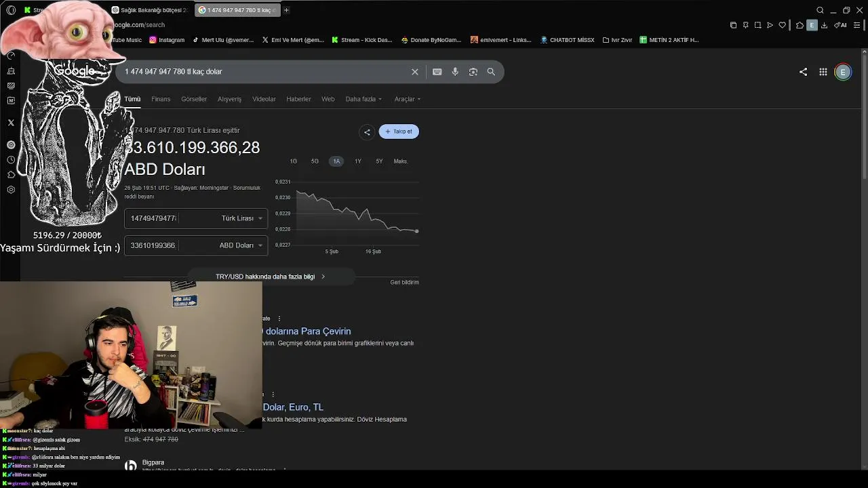
Task: Click the Takip et follow button
Action: [x=399, y=131]
